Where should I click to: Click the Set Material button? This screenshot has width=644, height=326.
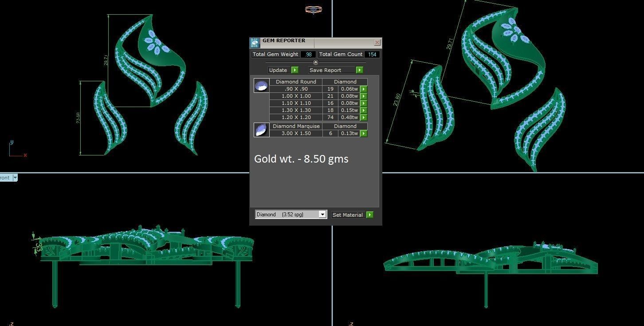348,215
